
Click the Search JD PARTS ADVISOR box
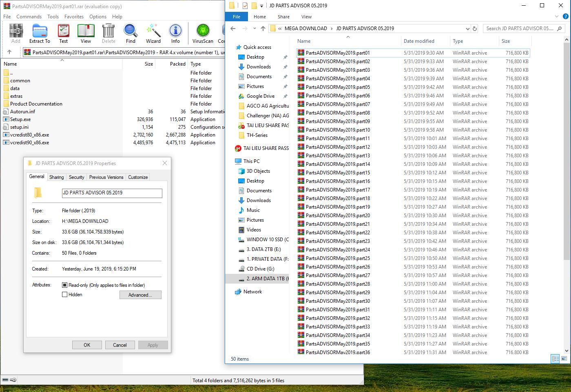tap(524, 29)
